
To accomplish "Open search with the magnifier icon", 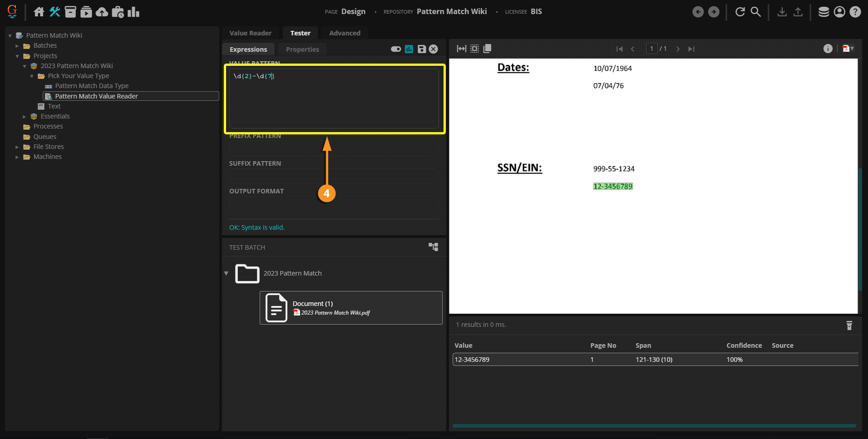I will 756,12.
